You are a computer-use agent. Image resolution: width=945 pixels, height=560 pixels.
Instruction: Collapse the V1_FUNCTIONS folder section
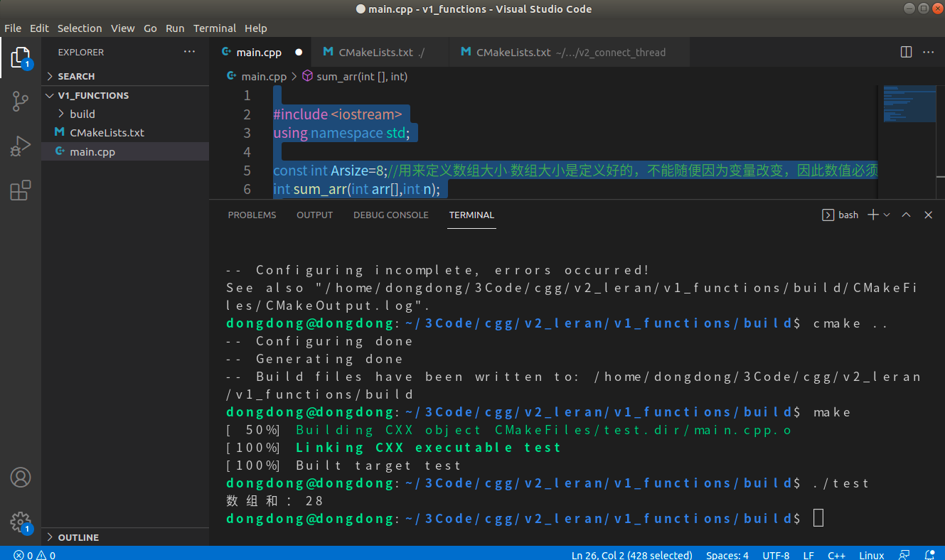[125, 95]
